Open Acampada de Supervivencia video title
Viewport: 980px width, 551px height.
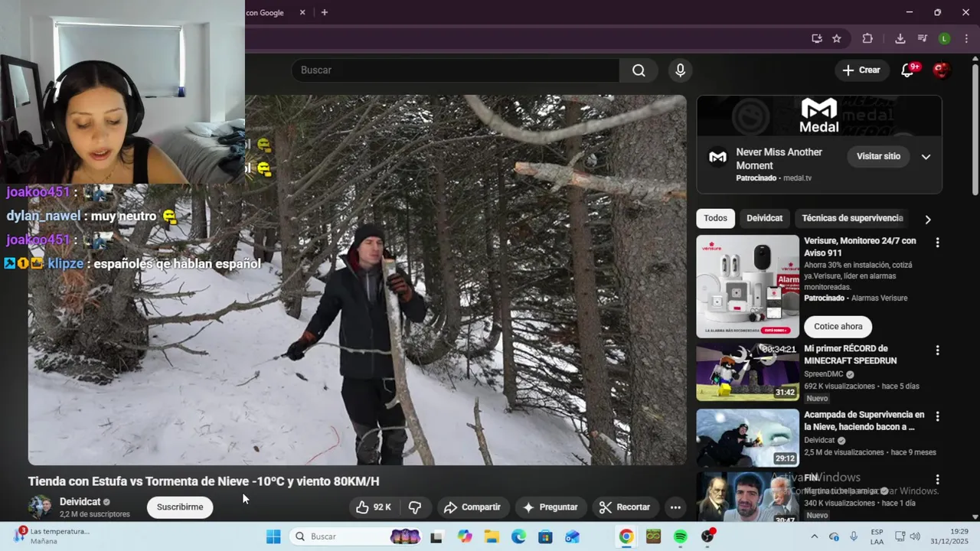point(864,421)
